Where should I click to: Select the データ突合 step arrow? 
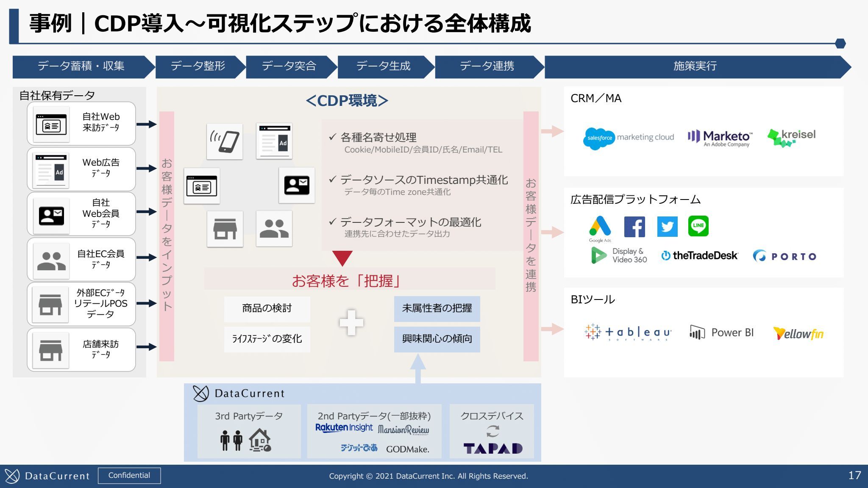291,67
